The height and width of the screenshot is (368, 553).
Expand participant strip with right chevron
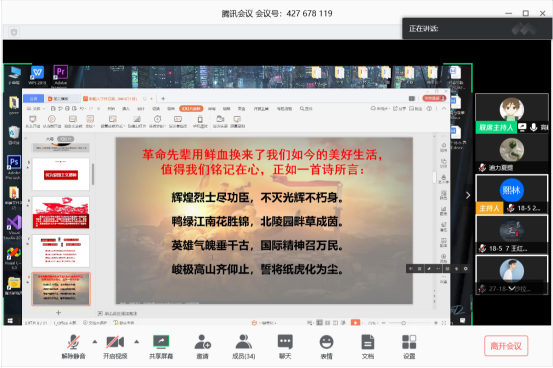click(x=468, y=195)
